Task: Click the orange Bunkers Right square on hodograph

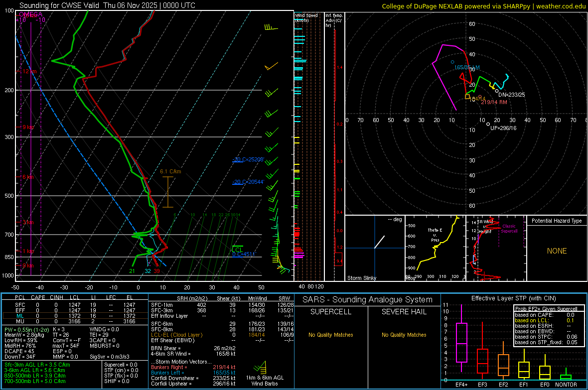Action: click(467, 97)
